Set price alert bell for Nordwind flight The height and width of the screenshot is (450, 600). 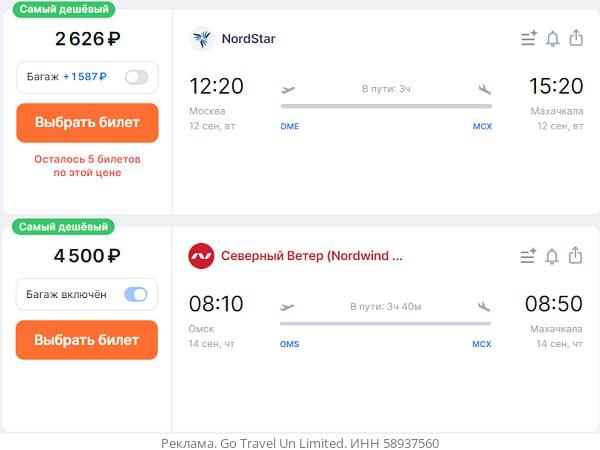(553, 256)
